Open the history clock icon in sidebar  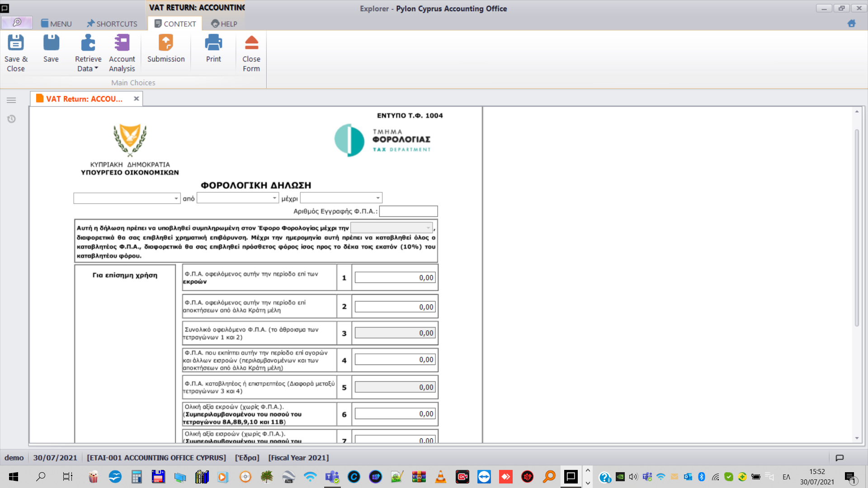pyautogui.click(x=11, y=119)
